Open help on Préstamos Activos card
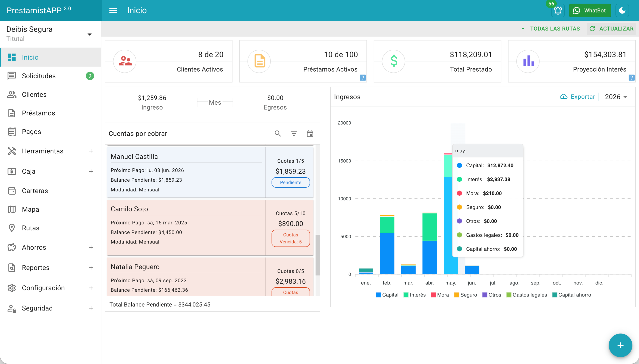Viewport: 639px width, 364px height. point(362,77)
